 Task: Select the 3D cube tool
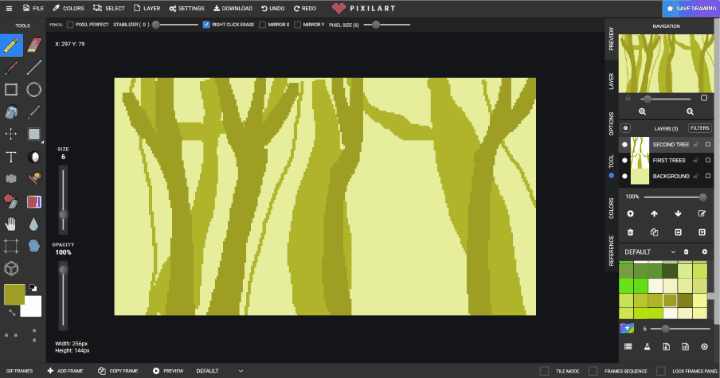(11, 268)
